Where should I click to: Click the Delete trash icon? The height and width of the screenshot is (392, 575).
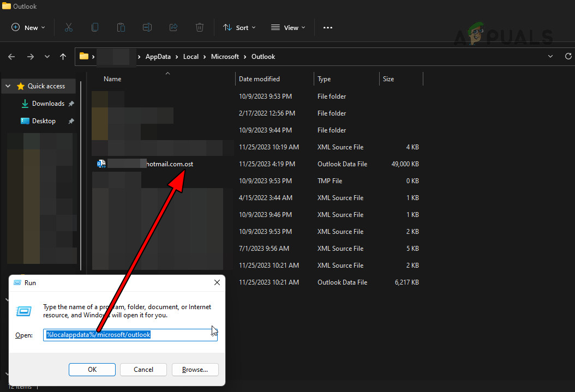pyautogui.click(x=200, y=27)
